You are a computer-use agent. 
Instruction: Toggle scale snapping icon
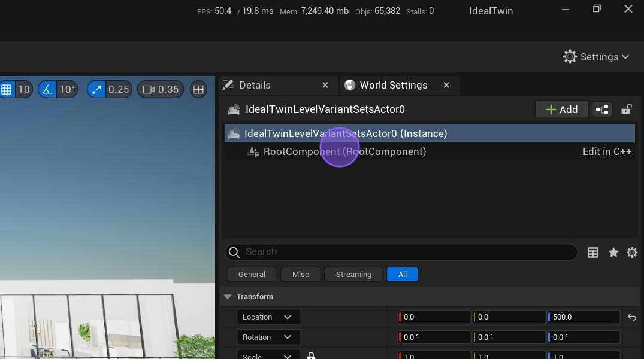(96, 89)
